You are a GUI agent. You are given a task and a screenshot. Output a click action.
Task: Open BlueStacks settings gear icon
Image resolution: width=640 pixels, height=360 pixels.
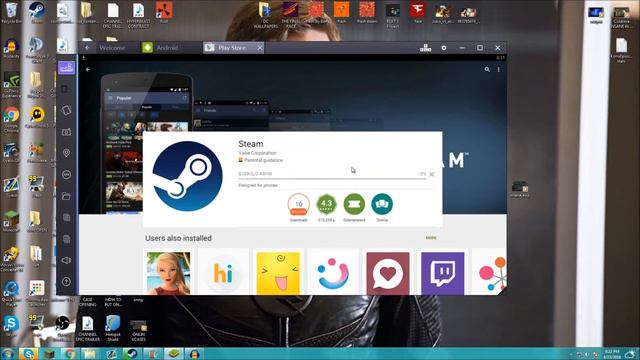(x=444, y=48)
